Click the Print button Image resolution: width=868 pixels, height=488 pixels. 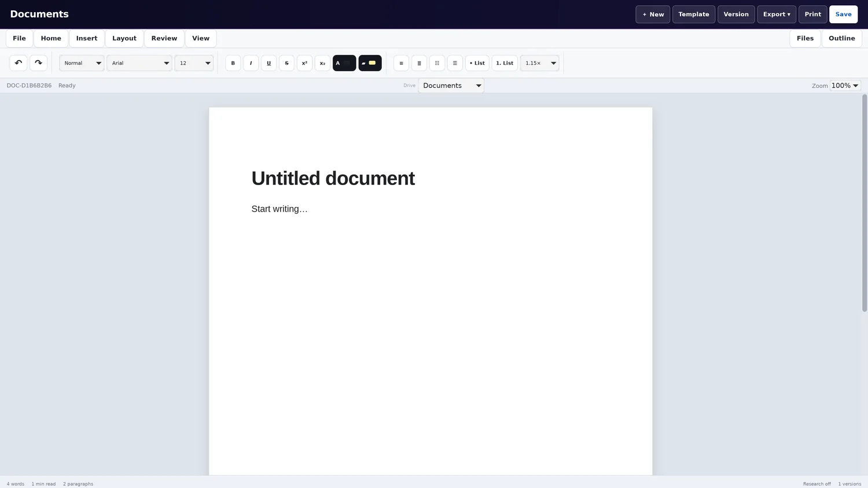tap(812, 14)
